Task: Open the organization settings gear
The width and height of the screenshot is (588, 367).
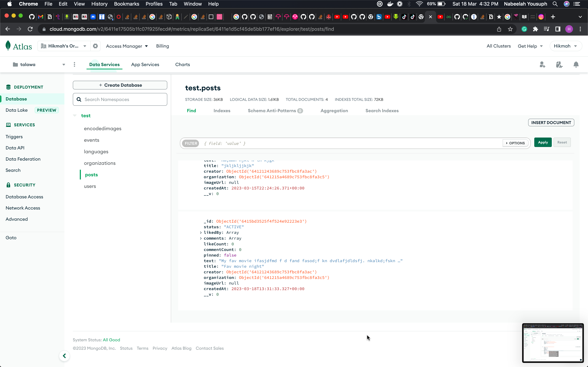Action: (95, 46)
